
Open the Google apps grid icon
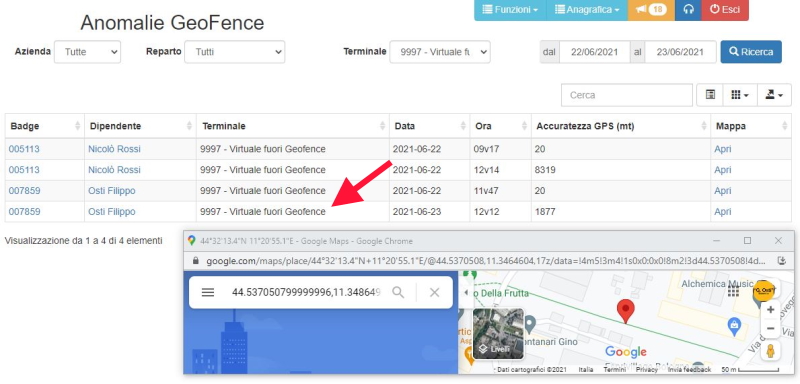[734, 291]
